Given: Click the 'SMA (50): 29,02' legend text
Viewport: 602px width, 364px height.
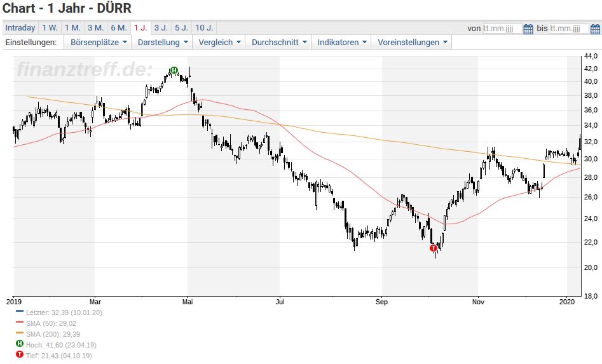Looking at the screenshot, I should 51,323.
